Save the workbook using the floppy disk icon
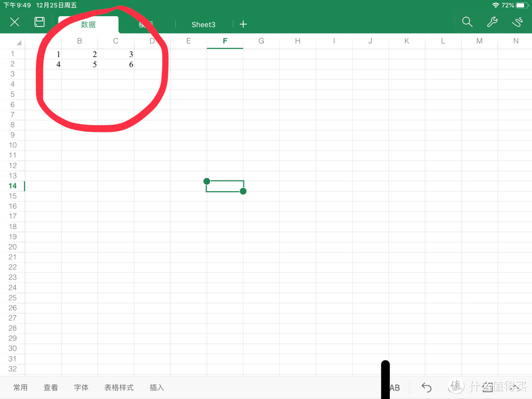The width and height of the screenshot is (532, 399). click(39, 22)
